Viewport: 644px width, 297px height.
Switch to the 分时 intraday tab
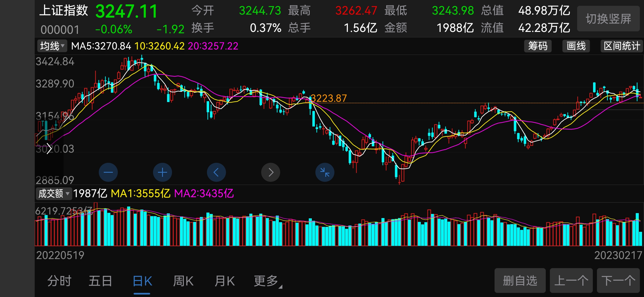tap(59, 281)
